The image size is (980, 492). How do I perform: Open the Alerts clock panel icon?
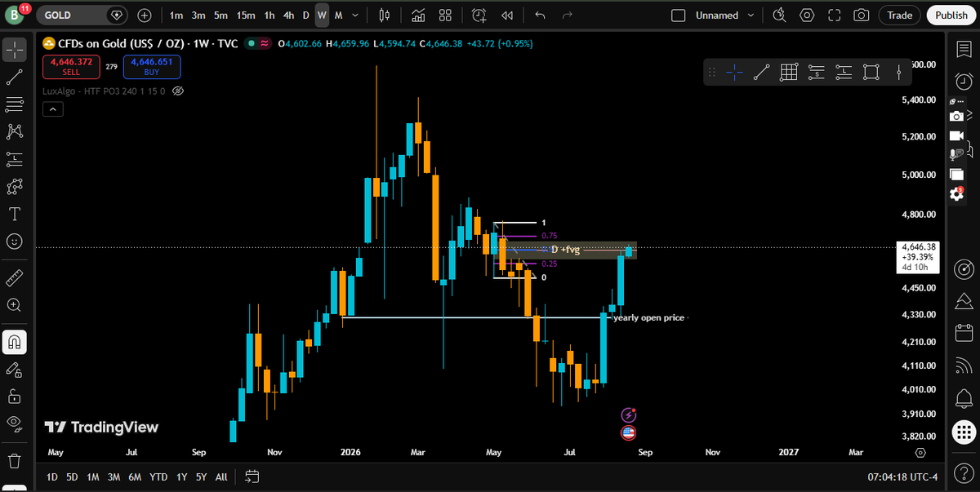tap(964, 81)
